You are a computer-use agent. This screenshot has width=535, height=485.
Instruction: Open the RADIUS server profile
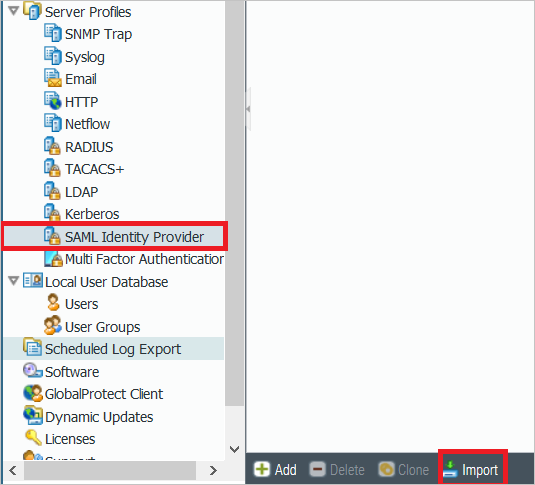89,147
